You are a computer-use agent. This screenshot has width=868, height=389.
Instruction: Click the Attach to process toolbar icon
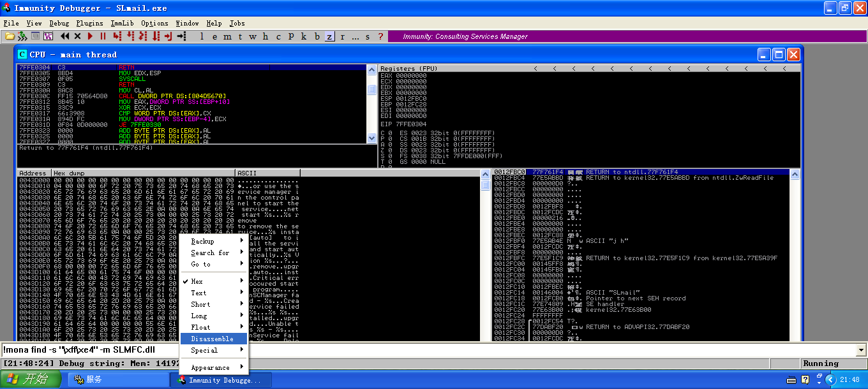22,36
